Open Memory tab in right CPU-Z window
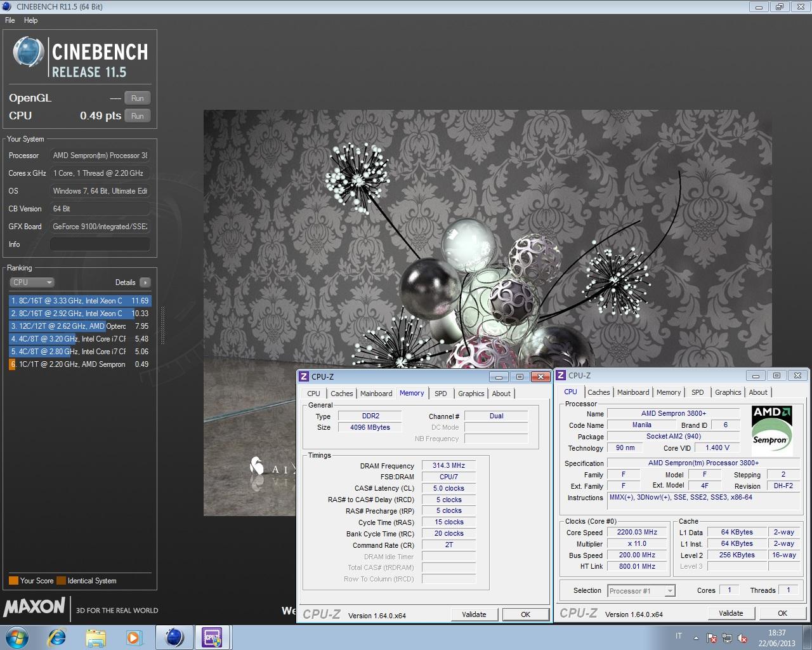Viewport: 812px width, 650px height. click(x=669, y=392)
